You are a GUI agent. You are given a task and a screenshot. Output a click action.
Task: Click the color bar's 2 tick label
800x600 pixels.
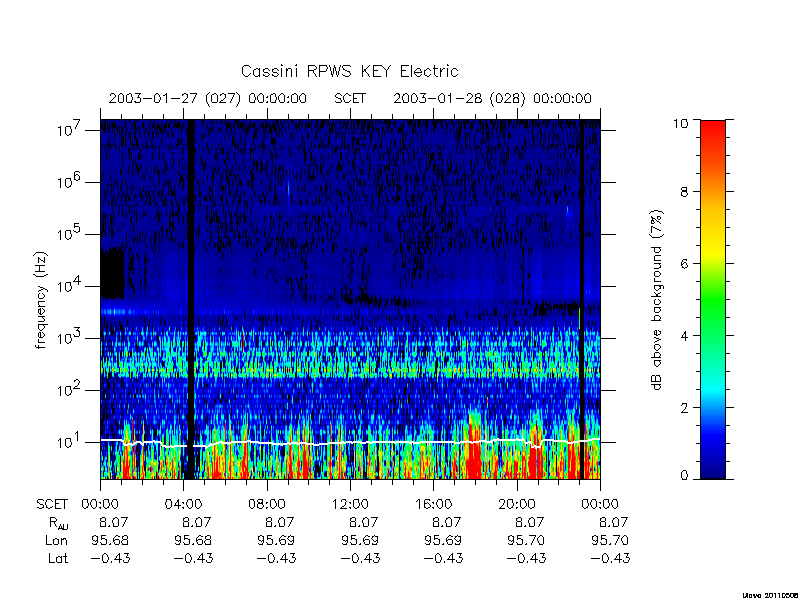point(684,408)
